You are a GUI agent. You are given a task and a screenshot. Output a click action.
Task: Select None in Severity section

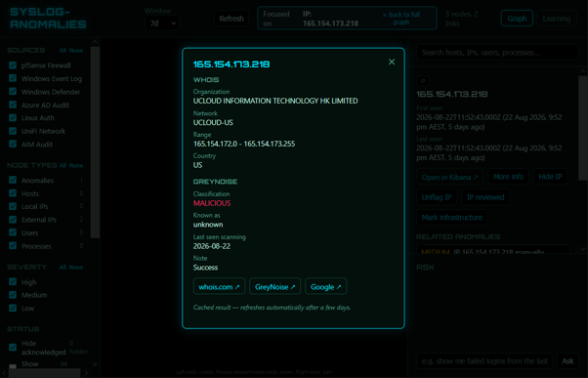click(x=76, y=268)
